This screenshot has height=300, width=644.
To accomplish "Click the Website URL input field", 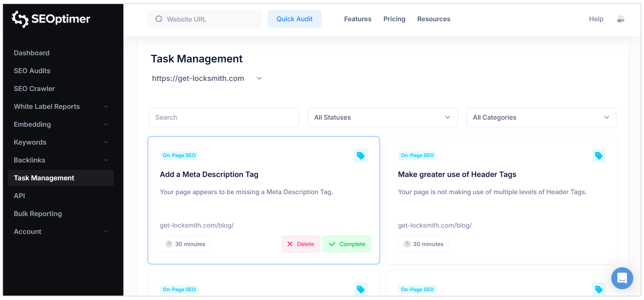I will pos(205,19).
